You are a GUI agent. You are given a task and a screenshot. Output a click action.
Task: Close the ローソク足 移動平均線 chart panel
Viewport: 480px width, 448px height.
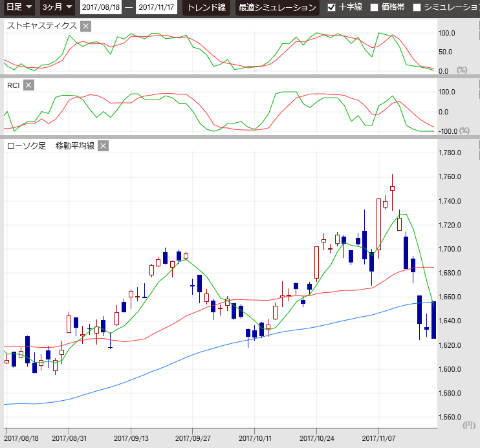[103, 145]
